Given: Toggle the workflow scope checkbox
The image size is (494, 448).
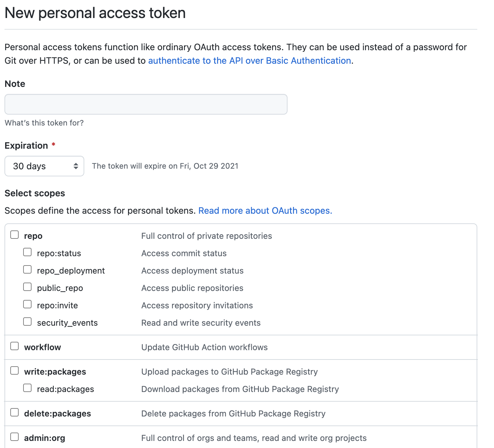Looking at the screenshot, I should 14,346.
